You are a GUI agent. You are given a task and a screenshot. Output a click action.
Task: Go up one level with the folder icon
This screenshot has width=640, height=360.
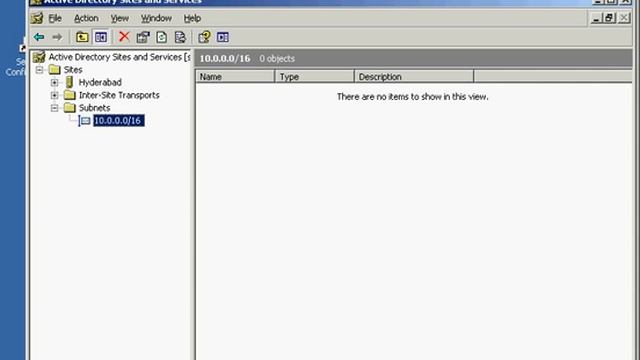click(x=82, y=37)
